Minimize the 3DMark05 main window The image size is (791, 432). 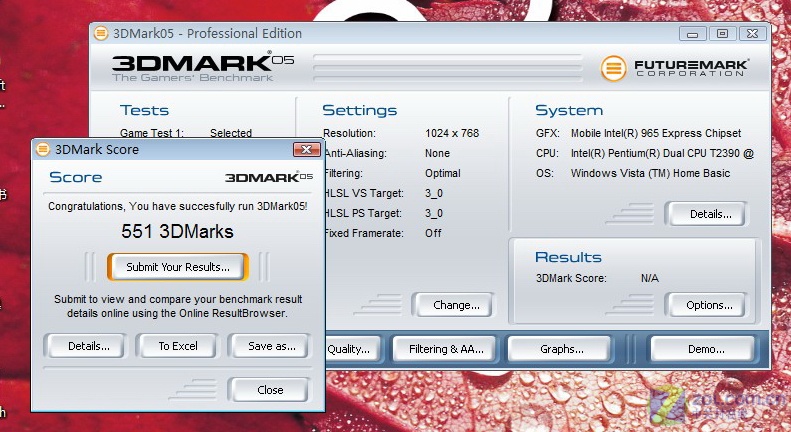[692, 34]
